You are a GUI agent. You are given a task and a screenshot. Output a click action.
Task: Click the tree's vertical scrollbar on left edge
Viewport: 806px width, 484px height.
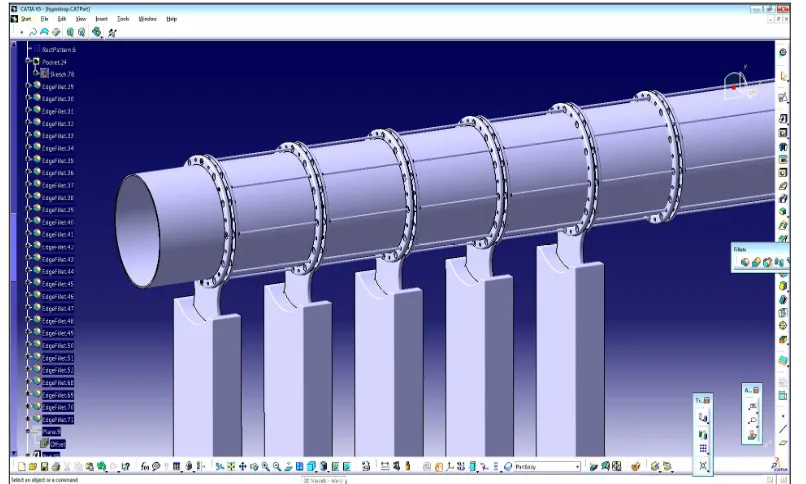[14, 249]
